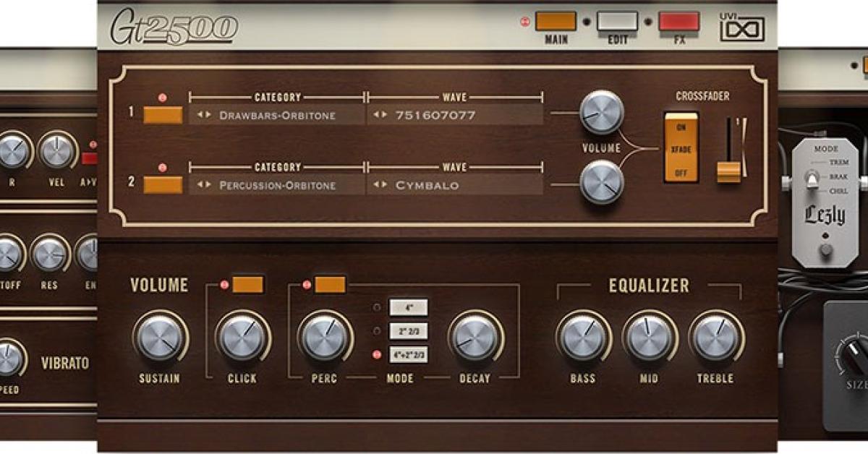Click the Mid equalizer knob
Image resolution: width=868 pixels, height=454 pixels.
pos(649,338)
